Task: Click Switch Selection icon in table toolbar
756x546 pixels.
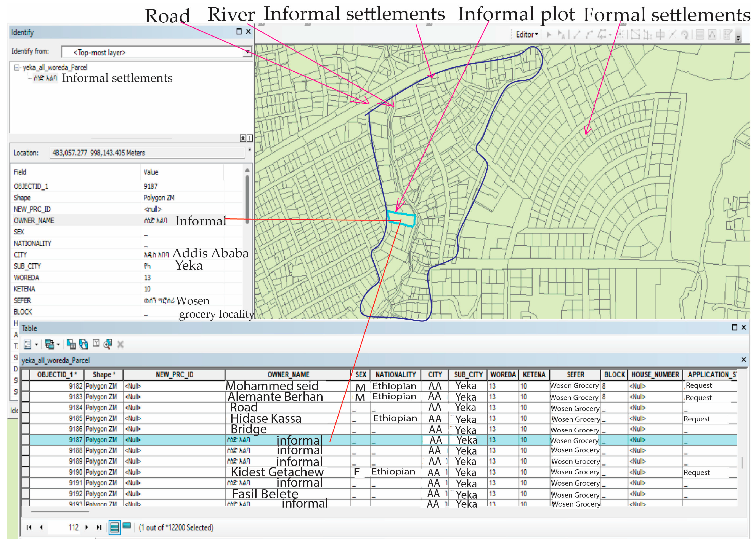Action: 84,344
